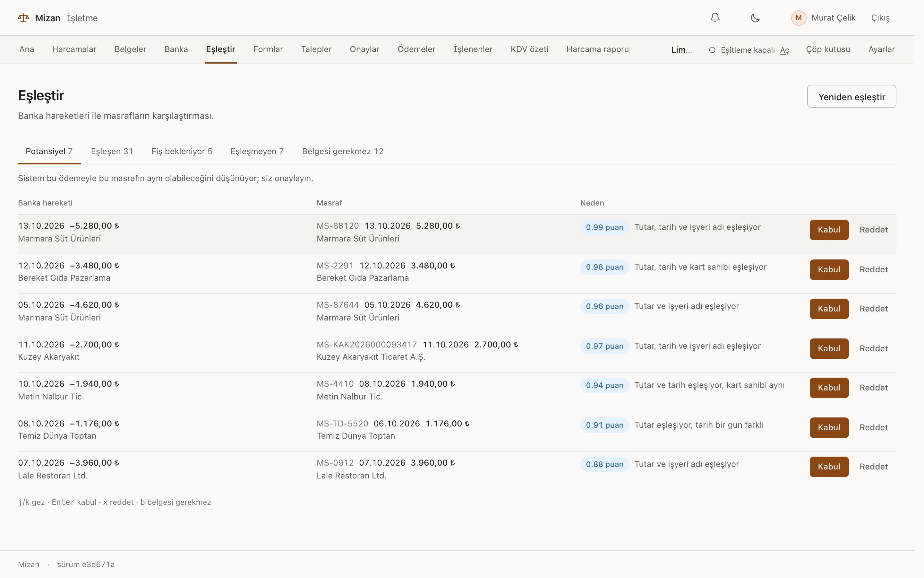This screenshot has height=578, width=924.
Task: Open KDV özeti tab
Action: 529,49
